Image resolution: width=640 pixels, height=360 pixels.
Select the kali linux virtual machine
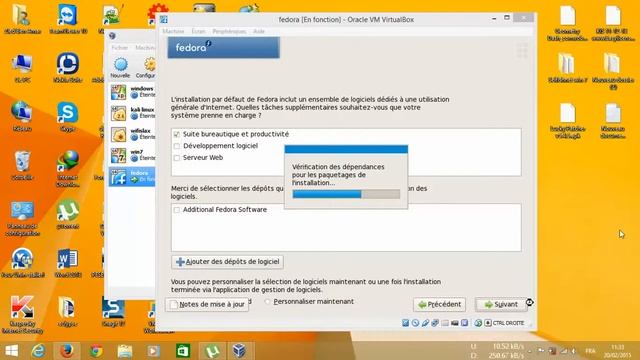[132, 113]
